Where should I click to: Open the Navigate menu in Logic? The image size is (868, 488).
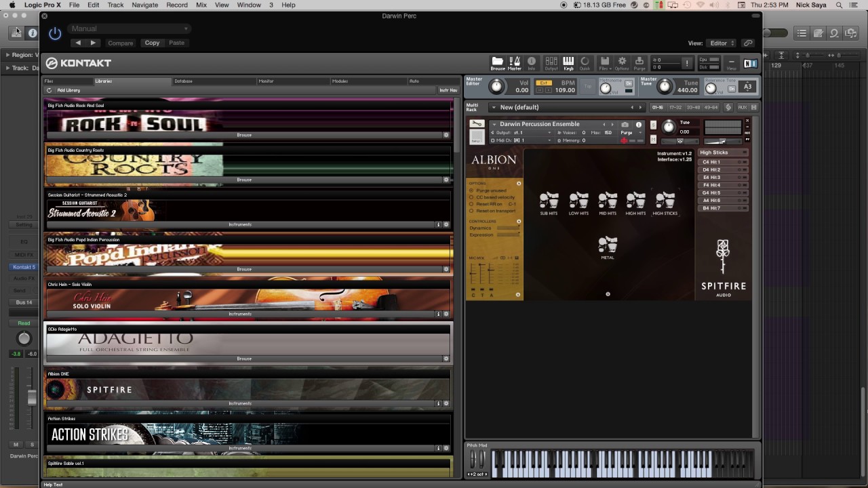pyautogui.click(x=145, y=5)
